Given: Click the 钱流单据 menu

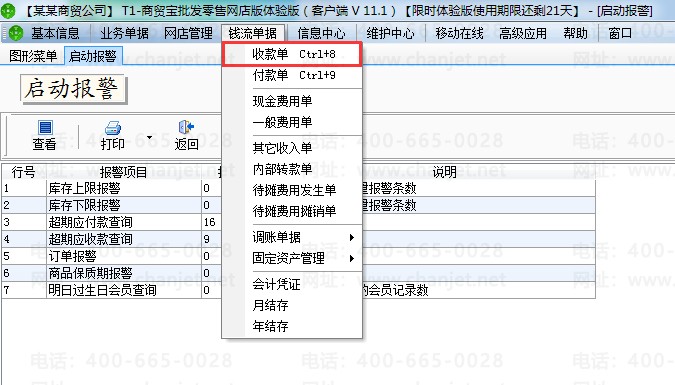Looking at the screenshot, I should (253, 33).
